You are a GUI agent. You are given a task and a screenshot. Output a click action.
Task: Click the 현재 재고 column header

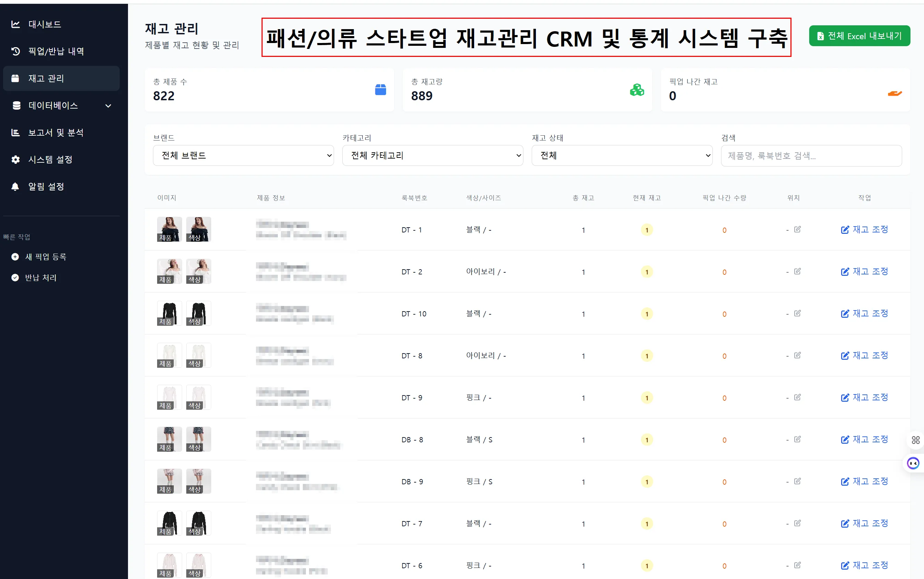647,198
